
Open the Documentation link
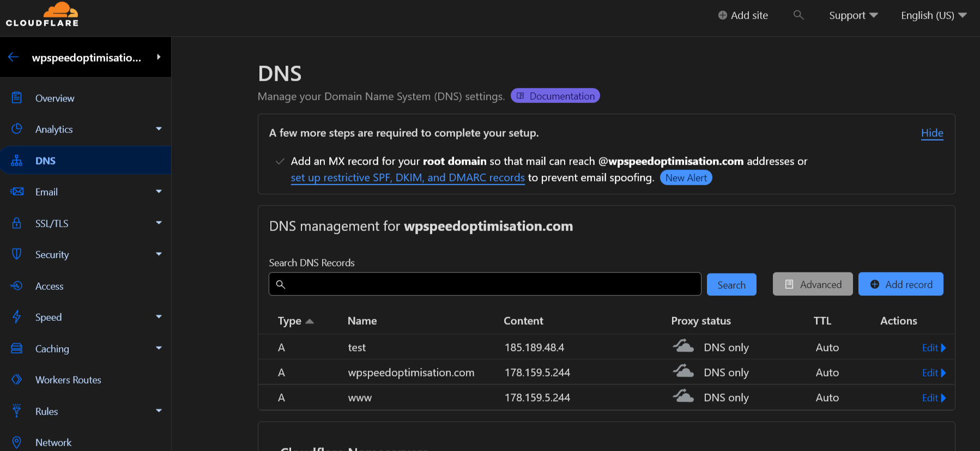[x=555, y=96]
